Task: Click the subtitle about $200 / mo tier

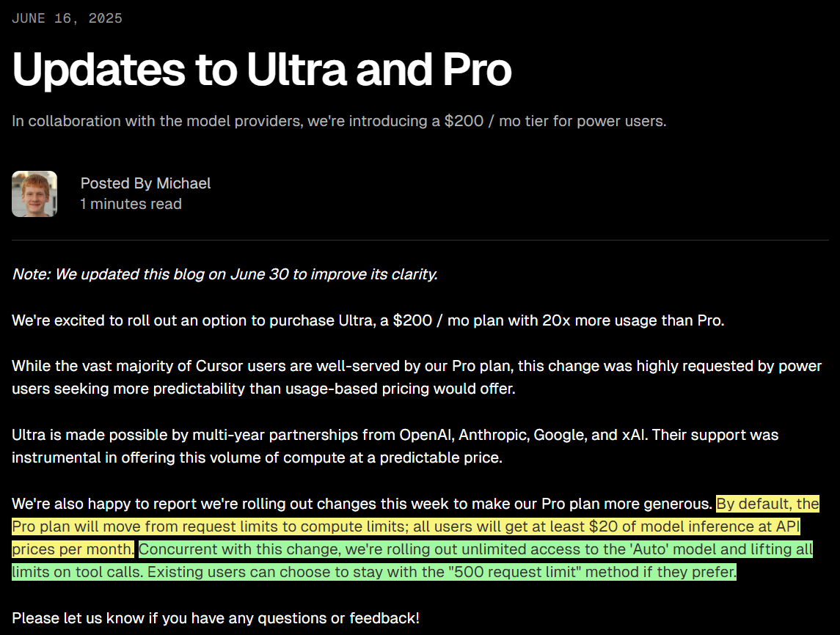Action: click(x=339, y=121)
